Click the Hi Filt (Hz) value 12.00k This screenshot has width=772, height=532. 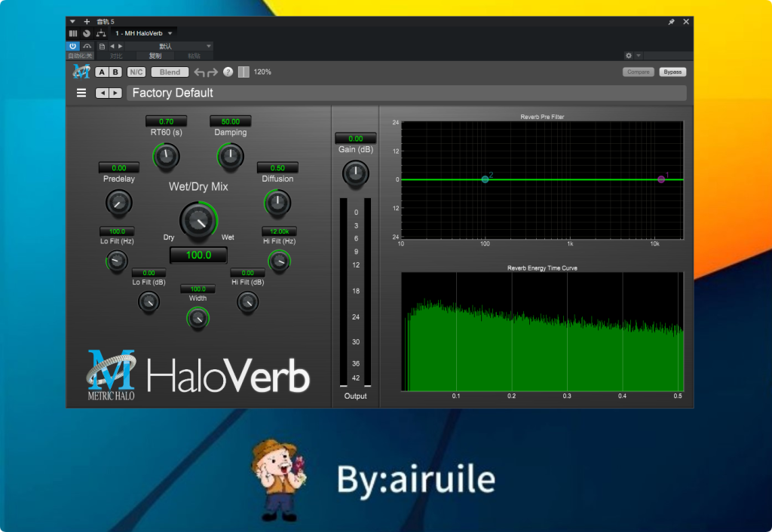279,231
